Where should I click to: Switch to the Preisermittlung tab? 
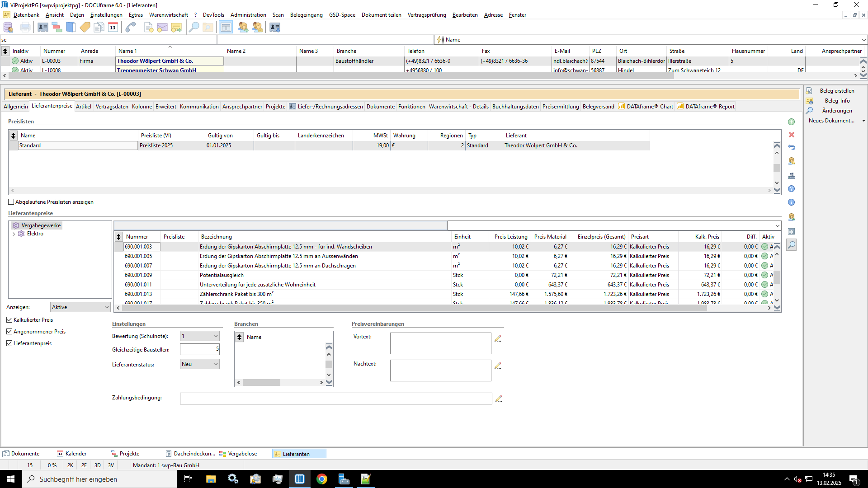pyautogui.click(x=561, y=107)
